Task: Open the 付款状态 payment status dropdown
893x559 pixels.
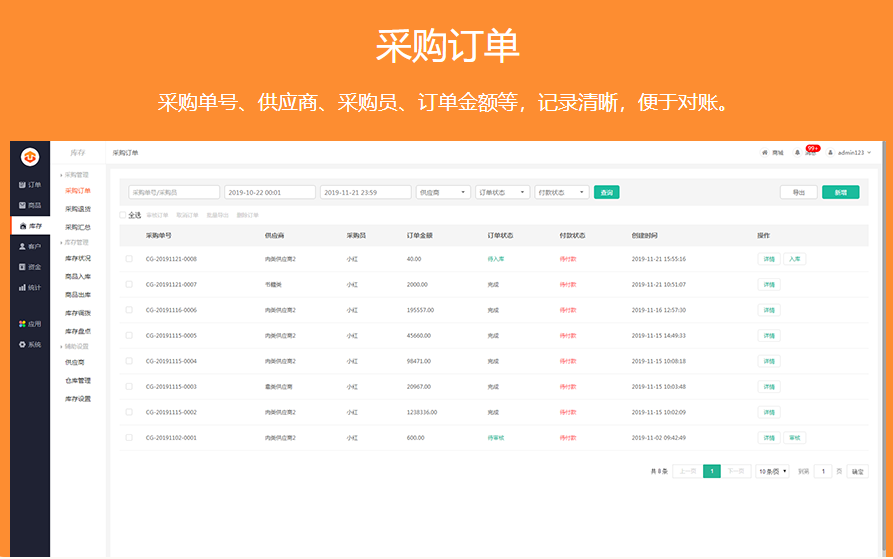Action: [x=562, y=192]
